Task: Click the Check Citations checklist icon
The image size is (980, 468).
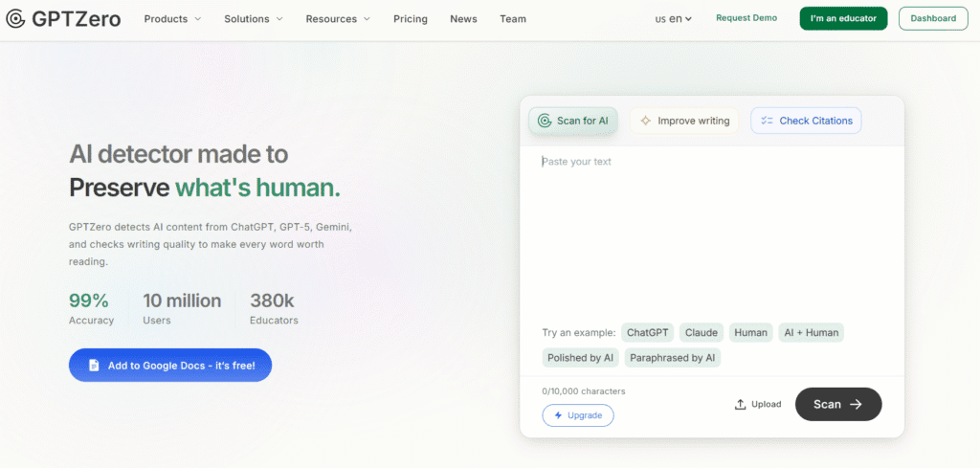Action: point(767,121)
